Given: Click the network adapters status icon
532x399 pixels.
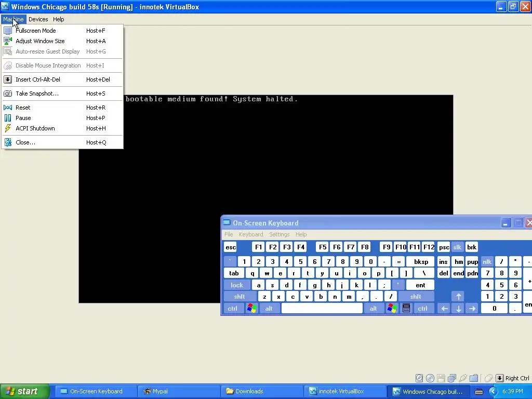Looking at the screenshot, I should (x=452, y=378).
